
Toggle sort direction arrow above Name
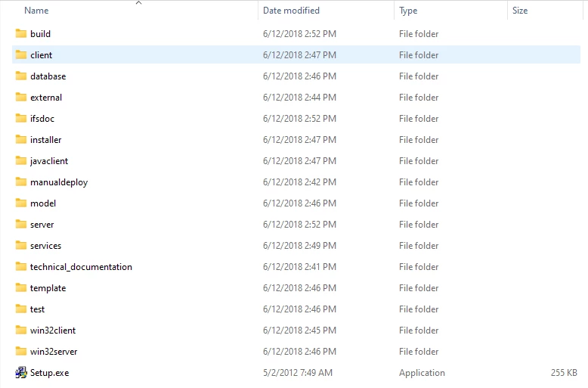(138, 2)
